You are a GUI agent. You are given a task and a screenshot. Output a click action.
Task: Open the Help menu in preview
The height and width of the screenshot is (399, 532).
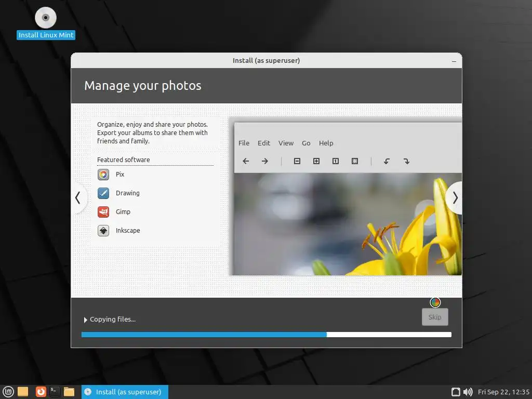tap(326, 143)
